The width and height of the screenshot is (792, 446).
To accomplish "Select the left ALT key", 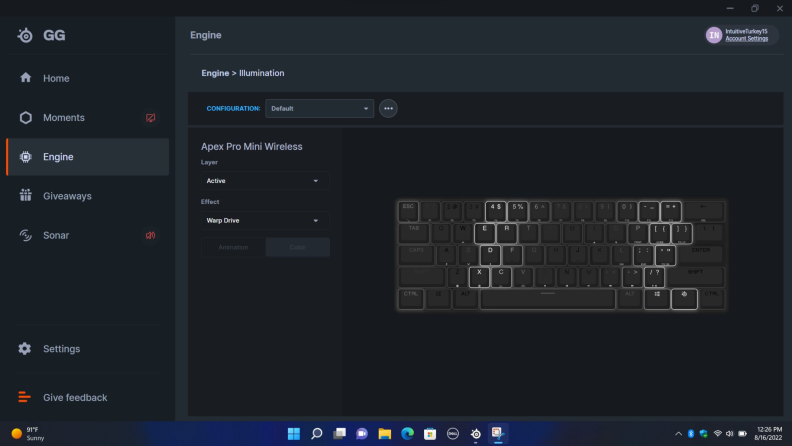I will (466, 299).
